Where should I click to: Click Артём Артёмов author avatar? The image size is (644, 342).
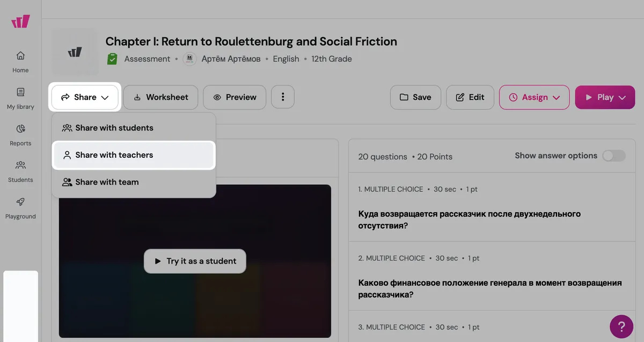(x=189, y=59)
